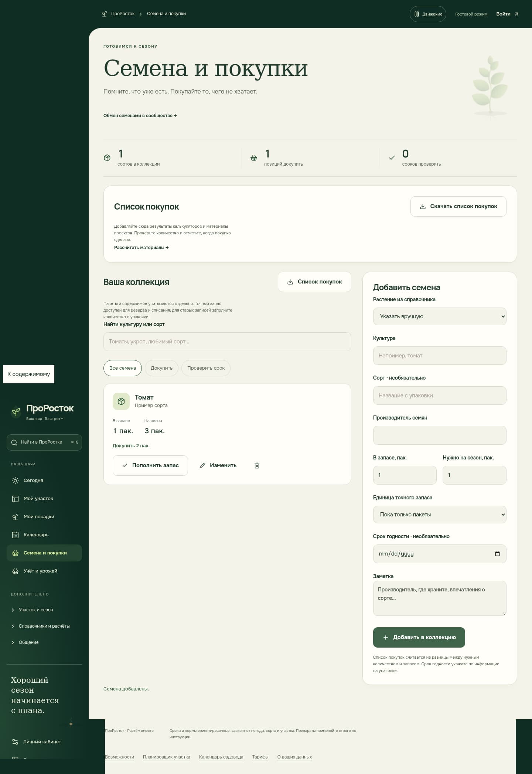Click the Заметка textarea
This screenshot has width=532, height=774.
(440, 598)
